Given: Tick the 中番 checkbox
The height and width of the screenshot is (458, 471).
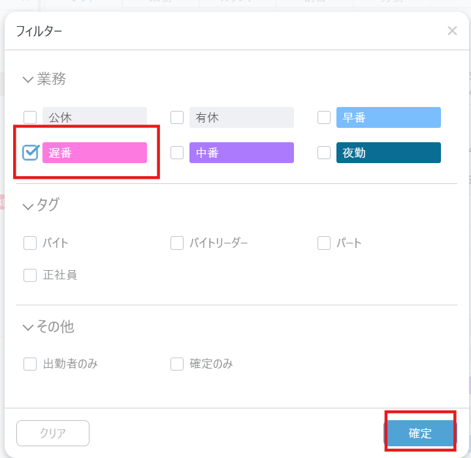Looking at the screenshot, I should point(177,153).
